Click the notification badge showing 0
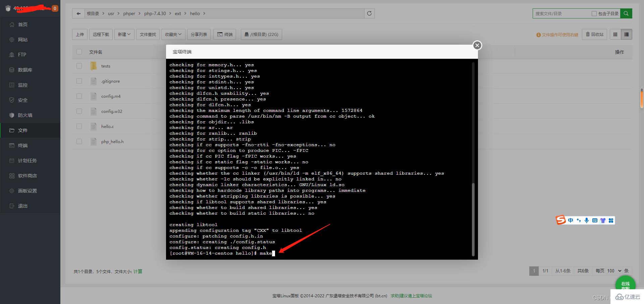 point(55,8)
